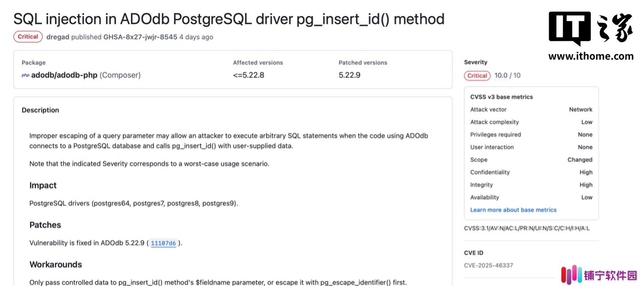Click the Patches section heading
This screenshot has height=286, width=644.
[x=45, y=225]
